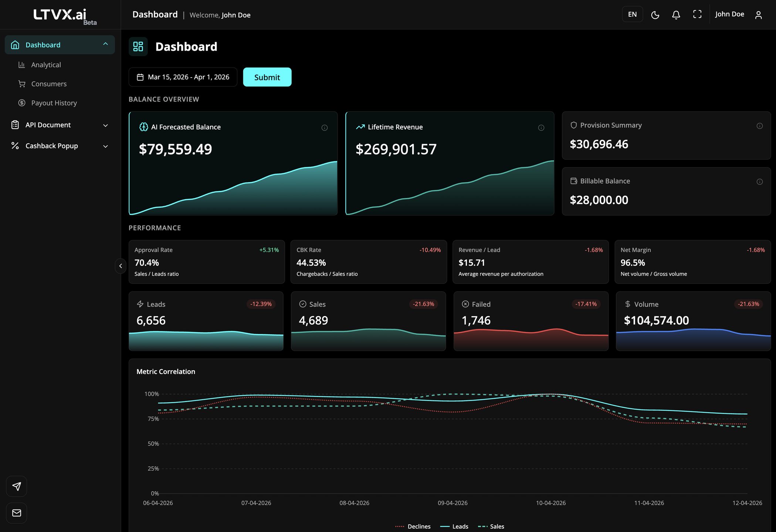The width and height of the screenshot is (776, 532).
Task: Click the paper plane send icon
Action: coord(17,486)
